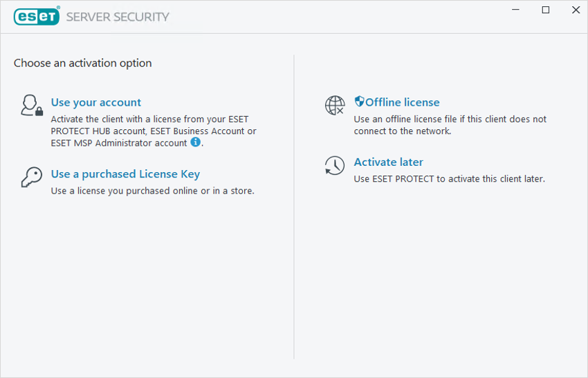
Task: Maximize the ESET Server Security window
Action: point(546,10)
